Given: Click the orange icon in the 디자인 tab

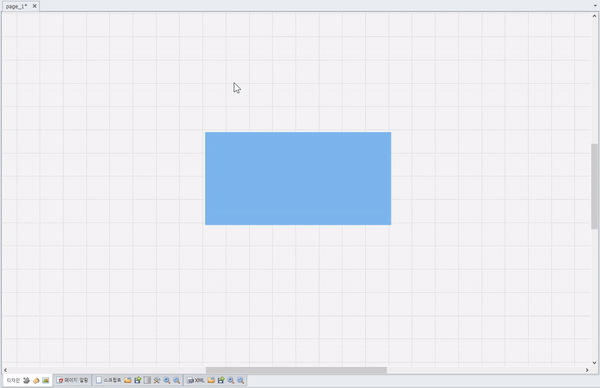Looking at the screenshot, I should [x=36, y=380].
